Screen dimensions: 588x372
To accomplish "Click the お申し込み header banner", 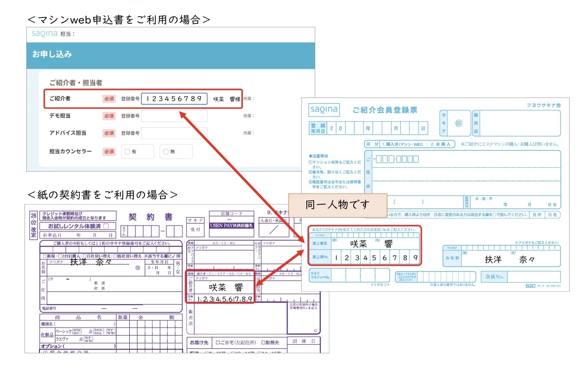I will click(171, 55).
